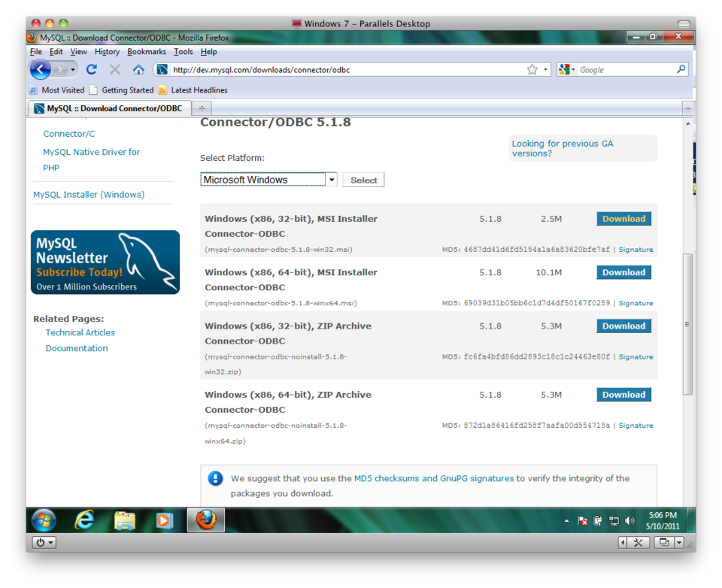This screenshot has height=588, width=722.
Task: Mute audio via the tray speaker icon
Action: point(629,520)
